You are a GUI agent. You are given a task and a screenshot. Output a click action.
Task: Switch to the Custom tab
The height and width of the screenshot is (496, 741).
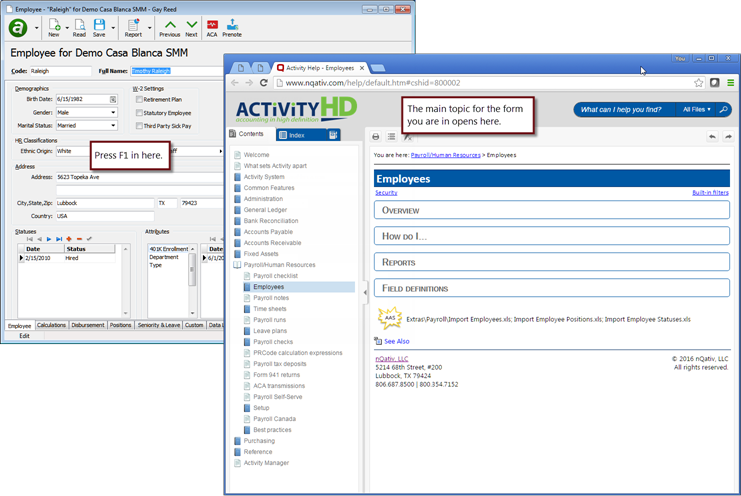coord(194,325)
